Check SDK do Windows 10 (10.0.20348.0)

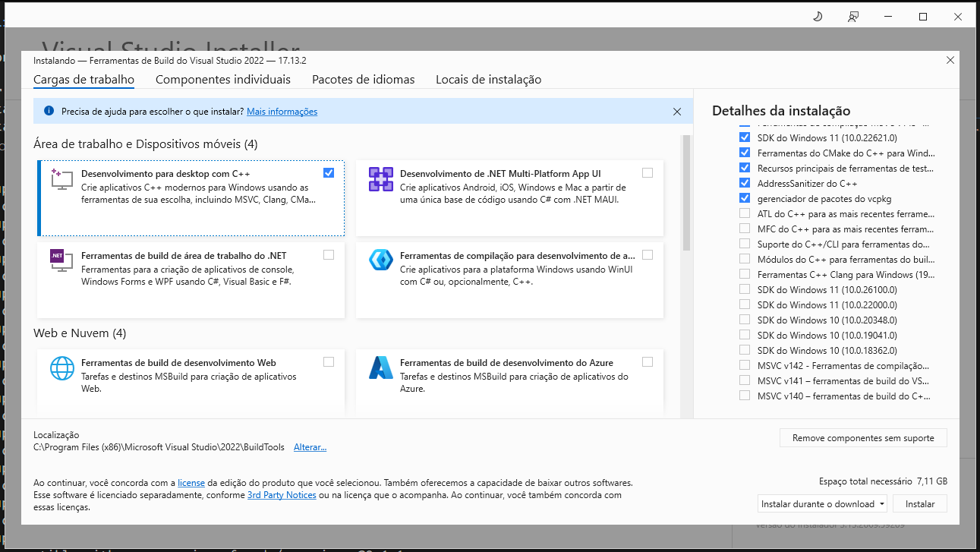(x=744, y=320)
